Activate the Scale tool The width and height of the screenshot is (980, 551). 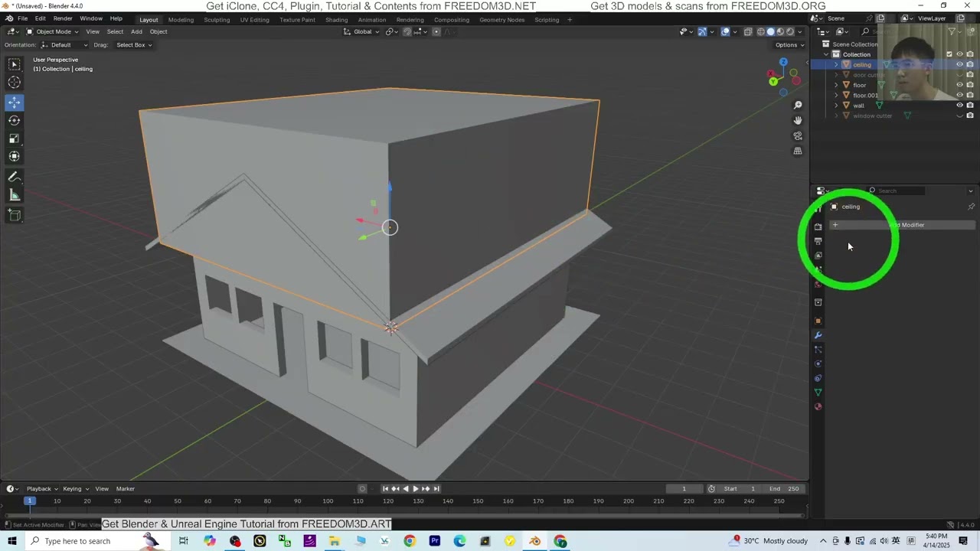pyautogui.click(x=15, y=139)
